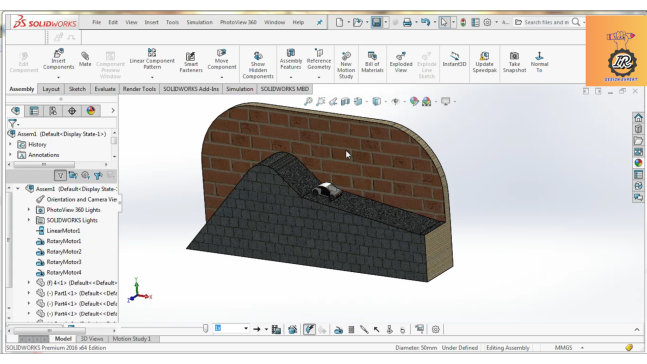647x364 pixels.
Task: Click the New document icon
Action: (339, 22)
